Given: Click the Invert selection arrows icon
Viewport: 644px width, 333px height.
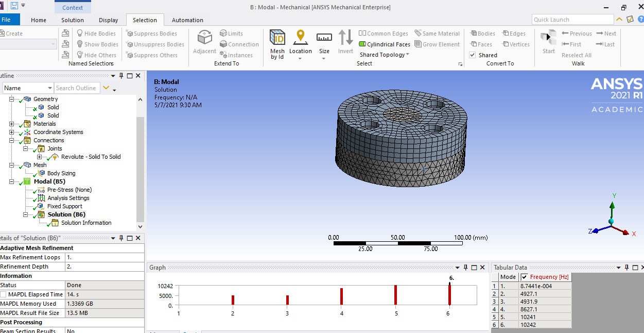Looking at the screenshot, I should pyautogui.click(x=345, y=38).
